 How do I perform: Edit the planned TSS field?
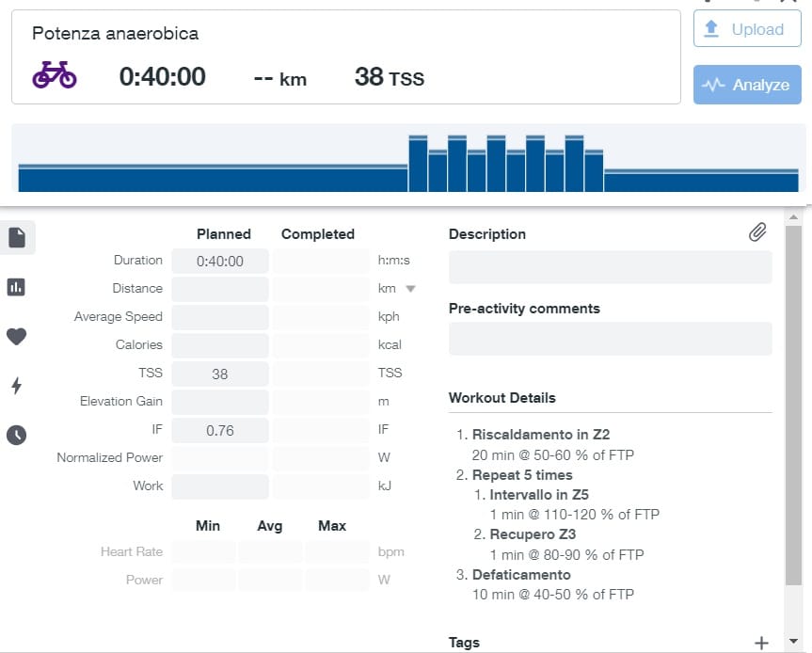220,374
